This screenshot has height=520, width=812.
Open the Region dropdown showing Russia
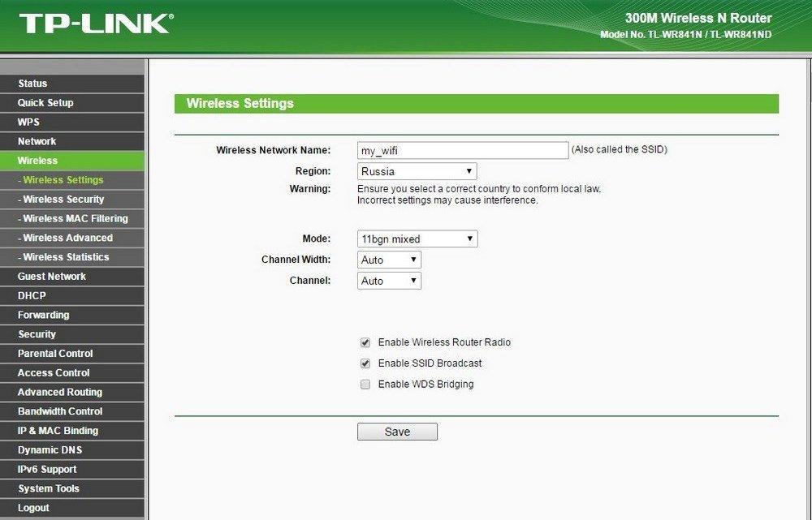click(417, 171)
